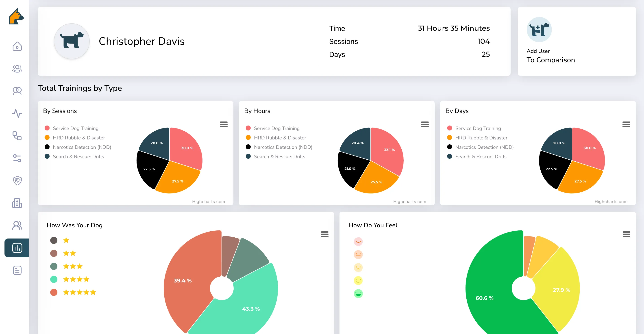This screenshot has height=334, width=644.
Task: Open the connected squares sidebar icon
Action: [17, 136]
